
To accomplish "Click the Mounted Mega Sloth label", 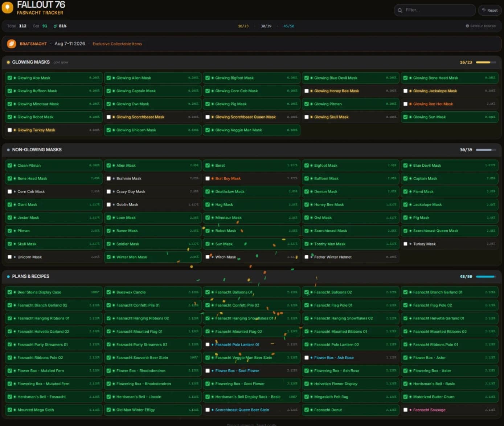I will coord(36,410).
